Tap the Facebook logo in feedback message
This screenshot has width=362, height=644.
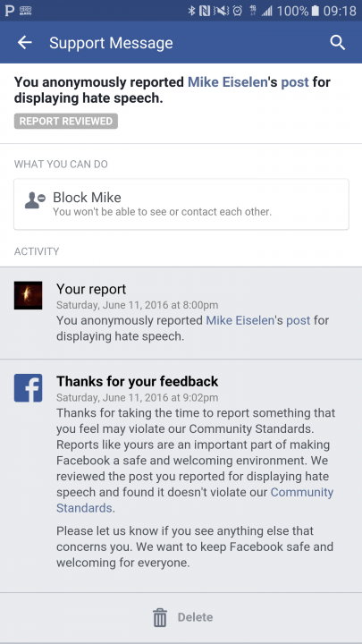(x=28, y=387)
